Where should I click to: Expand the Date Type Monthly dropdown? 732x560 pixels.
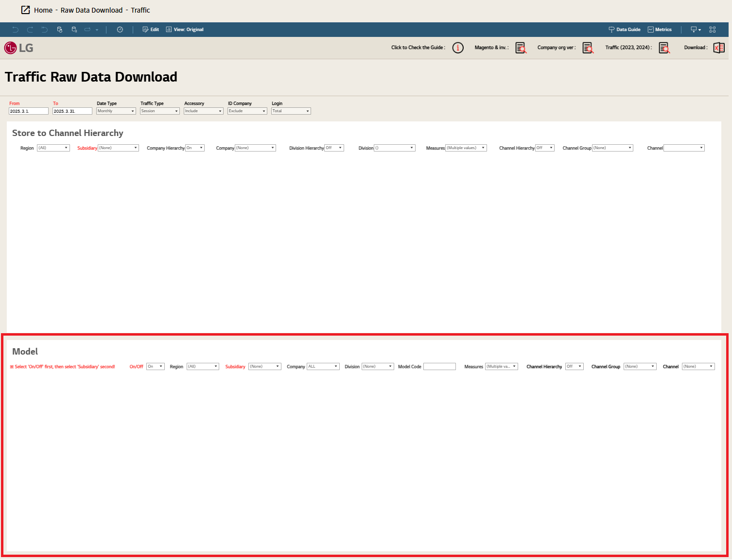point(116,111)
